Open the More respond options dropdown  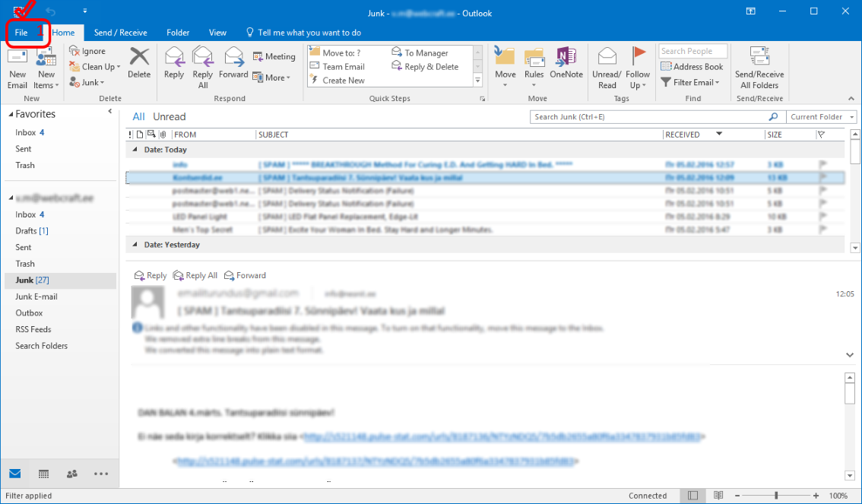[x=271, y=78]
